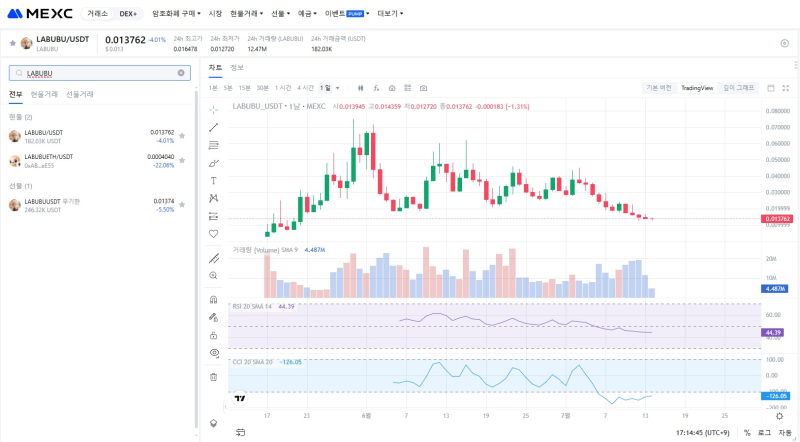Image resolution: width=800 pixels, height=442 pixels.
Task: Open the fx indicators menu
Action: [x=376, y=88]
